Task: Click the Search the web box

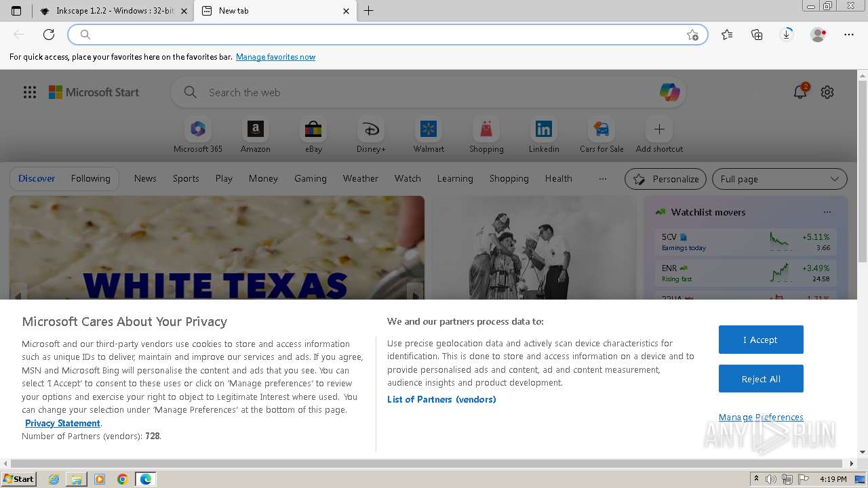Action: pyautogui.click(x=428, y=92)
